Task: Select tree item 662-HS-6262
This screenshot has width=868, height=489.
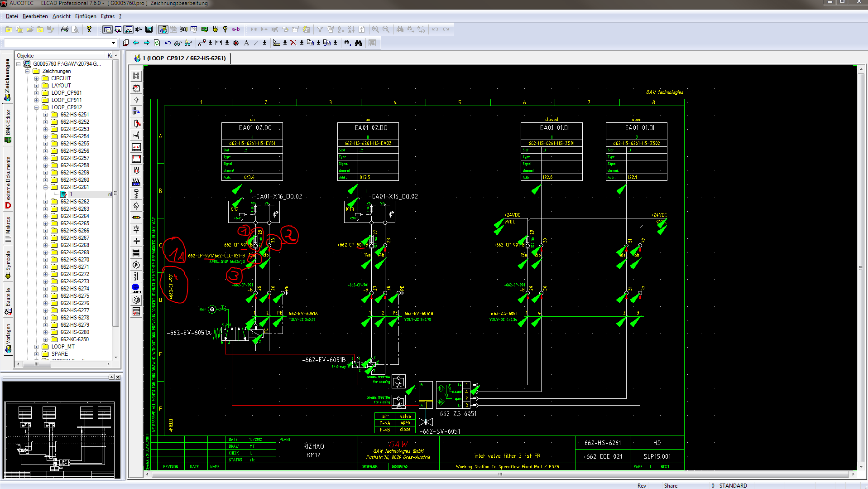Action: click(75, 202)
